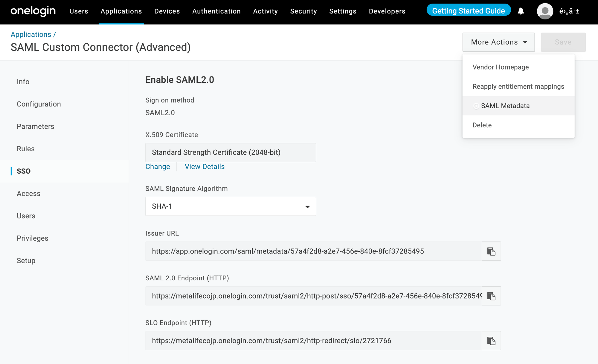The width and height of the screenshot is (598, 364).
Task: Click the X.509 Certificate field
Action: pos(231,152)
